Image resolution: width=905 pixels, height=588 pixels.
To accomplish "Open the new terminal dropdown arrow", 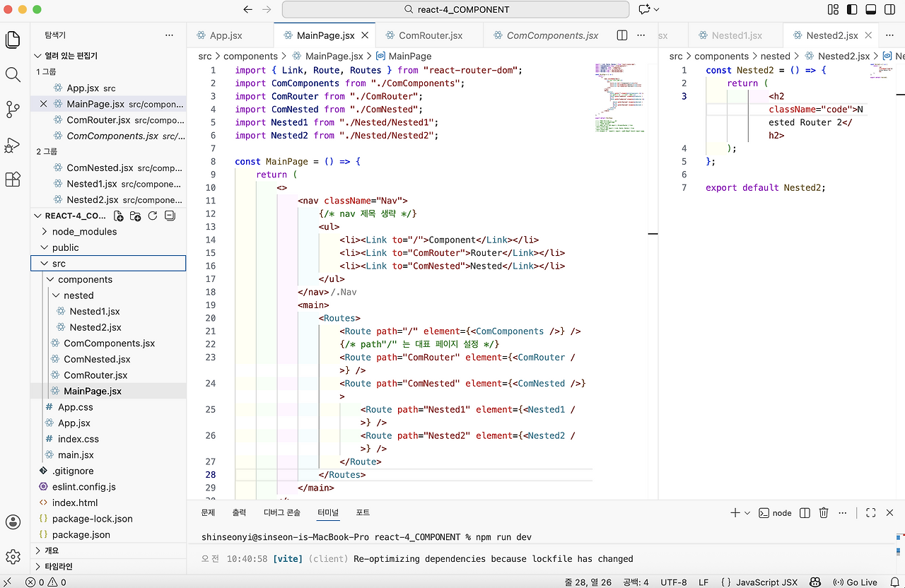I will [x=747, y=513].
